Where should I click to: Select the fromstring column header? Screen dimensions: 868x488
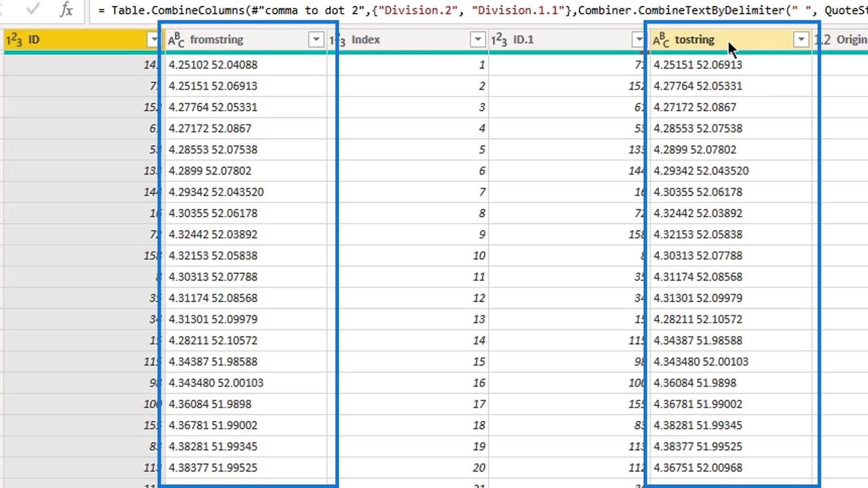pyautogui.click(x=245, y=40)
